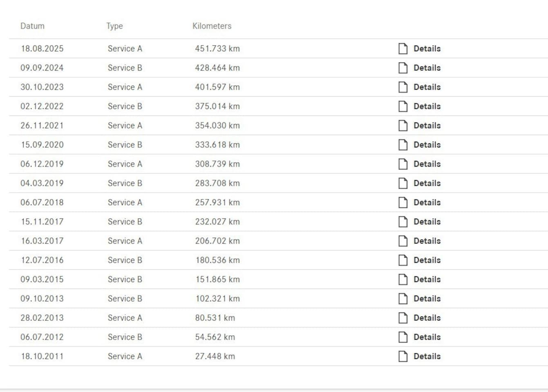Click document icon for 04.03.2019 entry

coord(403,183)
